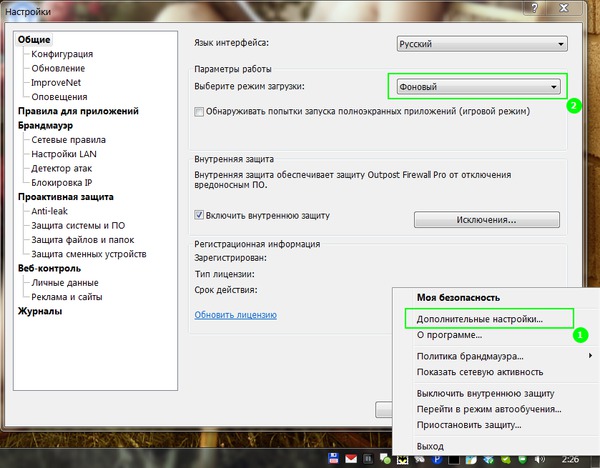Image resolution: width=600 pixels, height=468 pixels.
Task: Click the black square tray icon
Action: (x=454, y=458)
